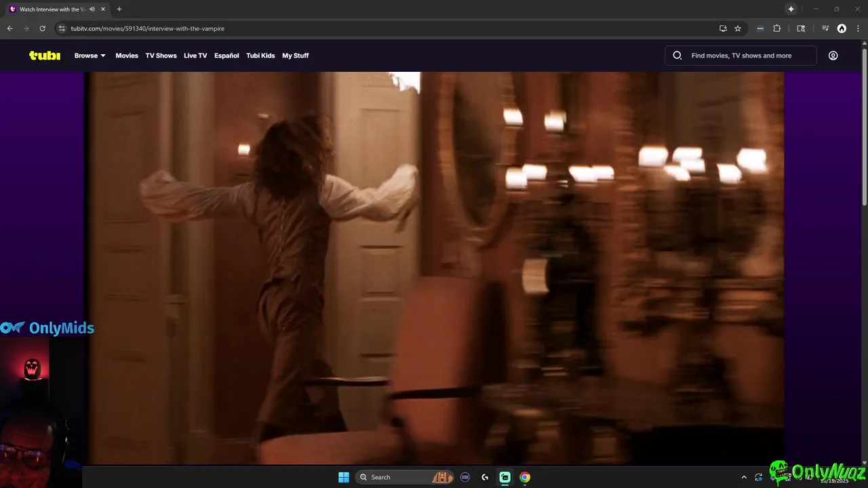Click the Tubi logo

45,56
